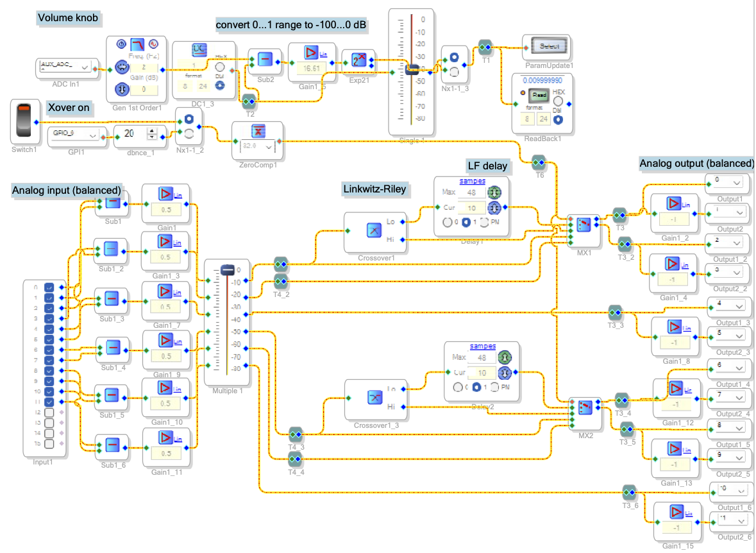Click the dbnce_1 value field showing 20
Image resolution: width=756 pixels, height=553 pixels.
(130, 133)
